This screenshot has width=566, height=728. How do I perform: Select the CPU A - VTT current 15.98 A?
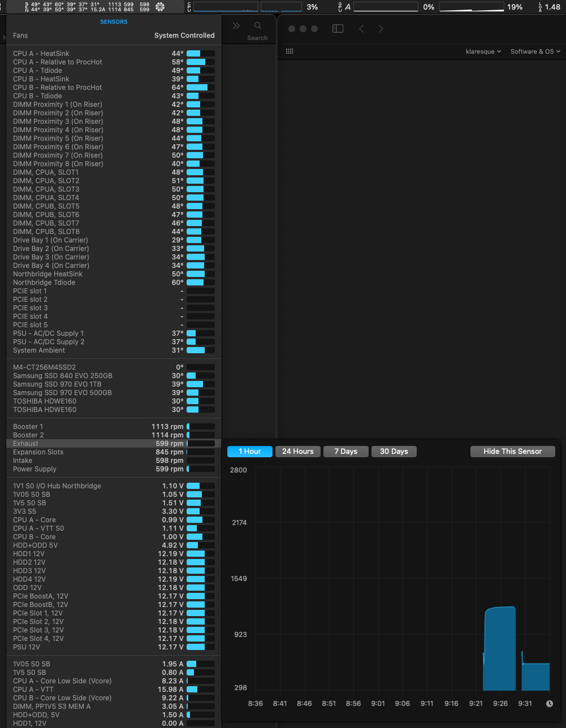click(114, 690)
